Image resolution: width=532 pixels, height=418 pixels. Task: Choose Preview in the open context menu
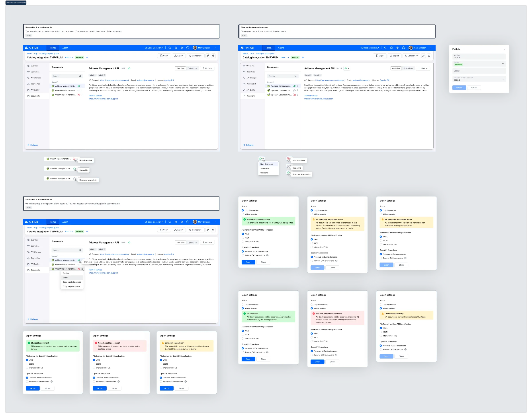pos(72,273)
